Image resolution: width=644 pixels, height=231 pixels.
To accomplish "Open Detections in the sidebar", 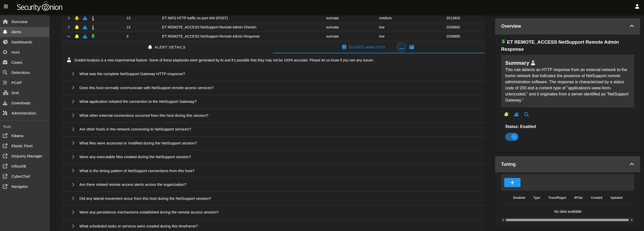I will (25, 72).
